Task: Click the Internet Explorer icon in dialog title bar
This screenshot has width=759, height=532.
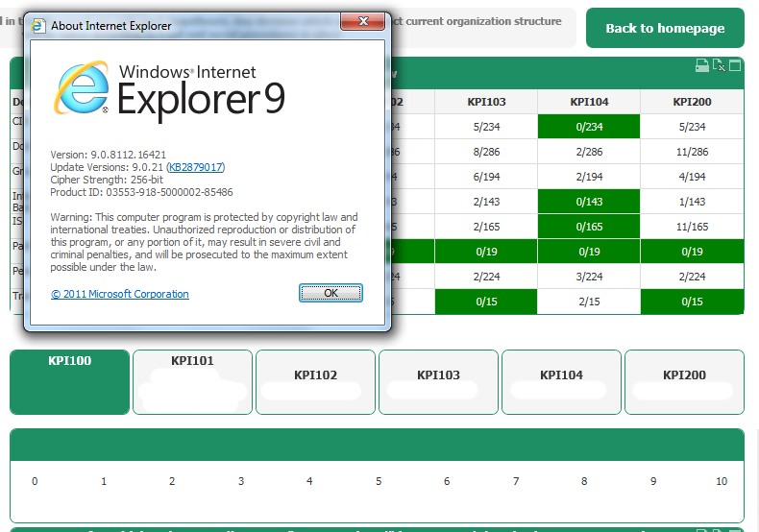Action: click(x=38, y=26)
